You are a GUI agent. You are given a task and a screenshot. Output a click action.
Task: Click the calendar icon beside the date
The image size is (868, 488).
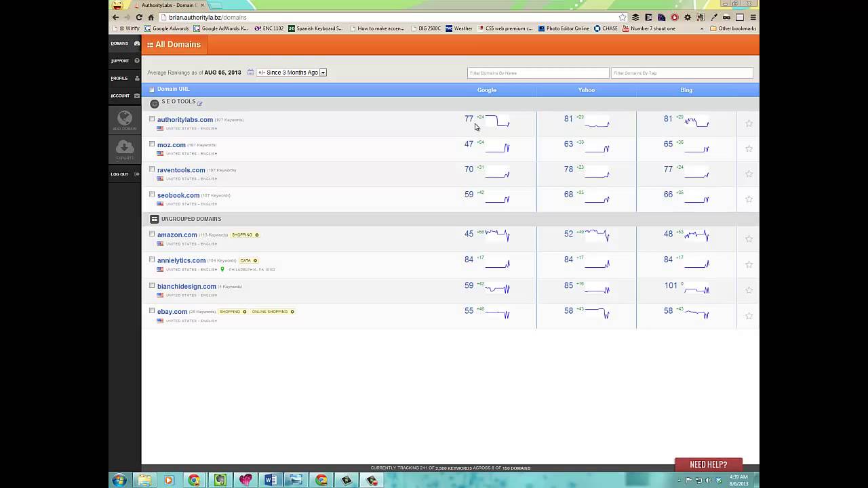click(250, 73)
